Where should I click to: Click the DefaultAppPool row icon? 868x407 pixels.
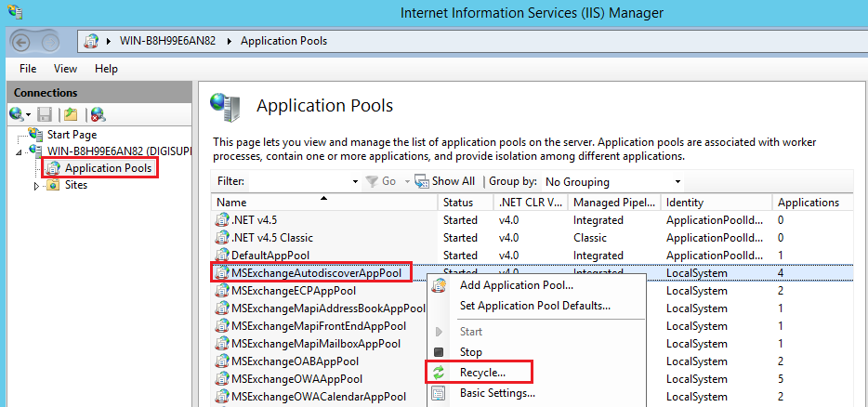tap(222, 256)
